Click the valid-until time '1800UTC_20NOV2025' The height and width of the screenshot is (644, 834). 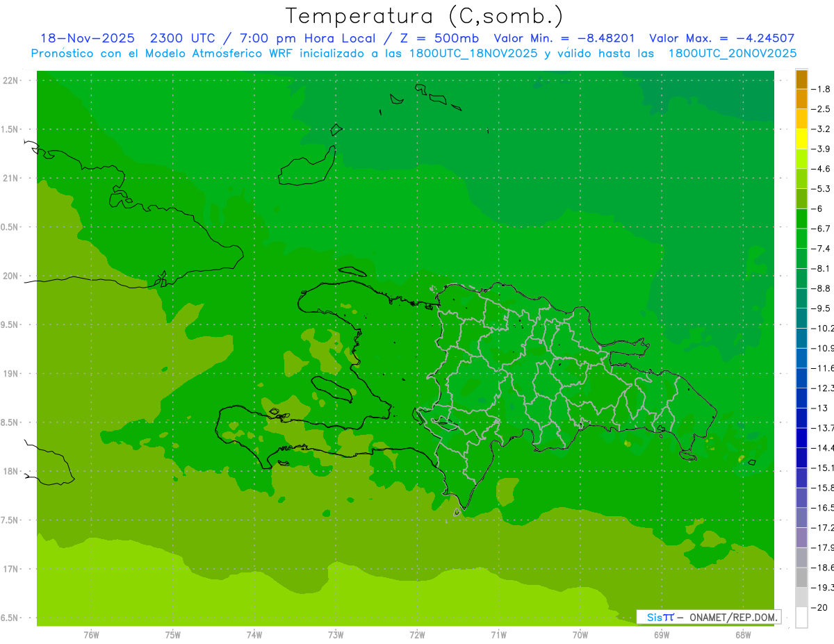point(733,53)
